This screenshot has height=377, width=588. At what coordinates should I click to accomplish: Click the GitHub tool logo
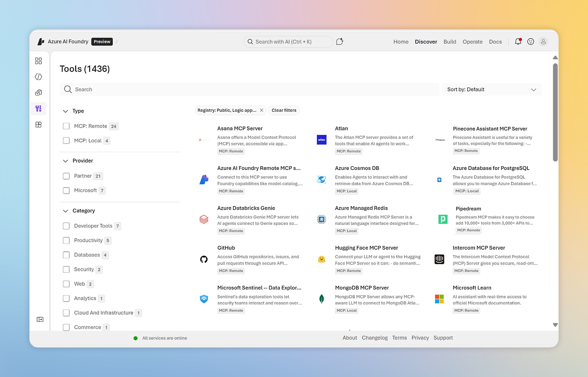pos(204,259)
